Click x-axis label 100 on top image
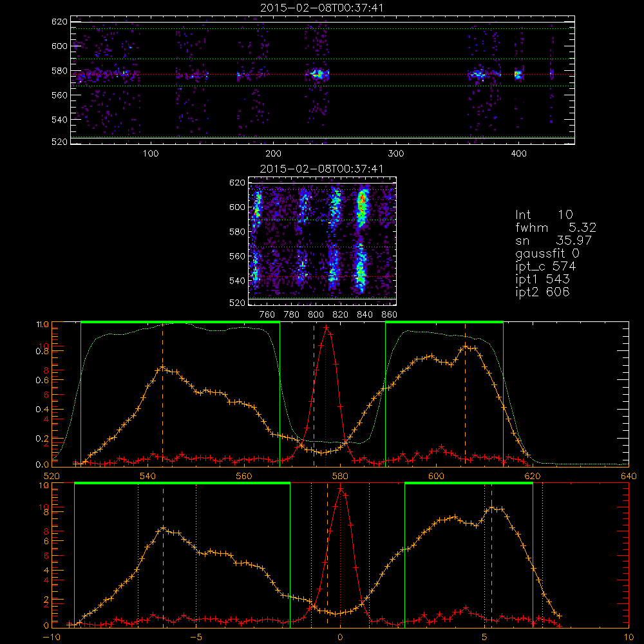Viewport: 644px width, 644px height. pos(151,154)
